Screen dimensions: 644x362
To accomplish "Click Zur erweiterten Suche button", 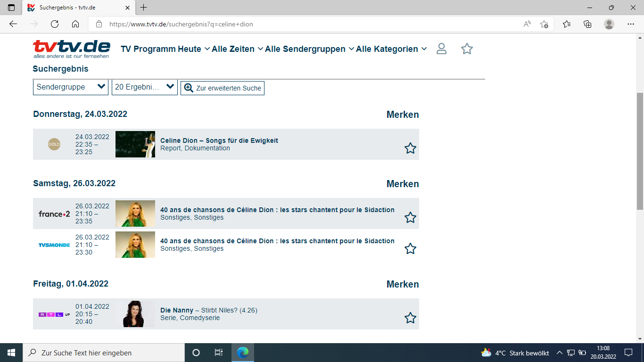I will 223,88.
